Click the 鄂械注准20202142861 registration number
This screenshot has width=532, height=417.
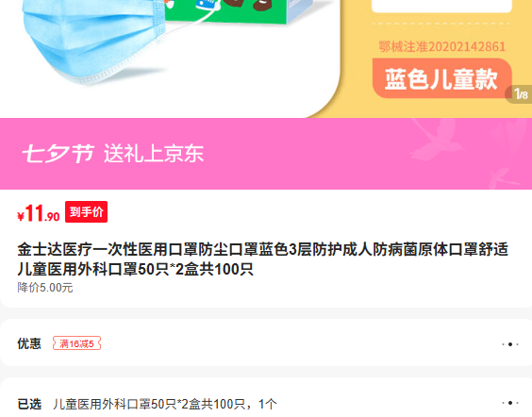[442, 47]
